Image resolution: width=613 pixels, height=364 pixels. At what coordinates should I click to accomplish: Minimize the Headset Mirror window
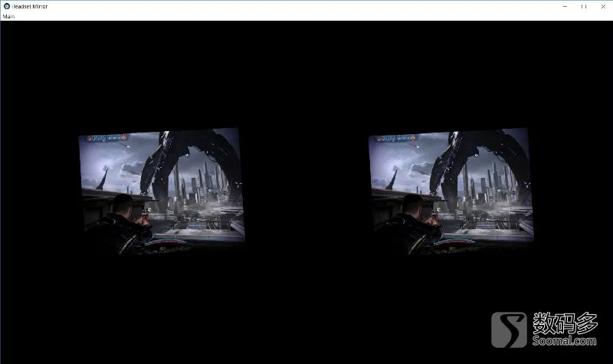tap(565, 6)
